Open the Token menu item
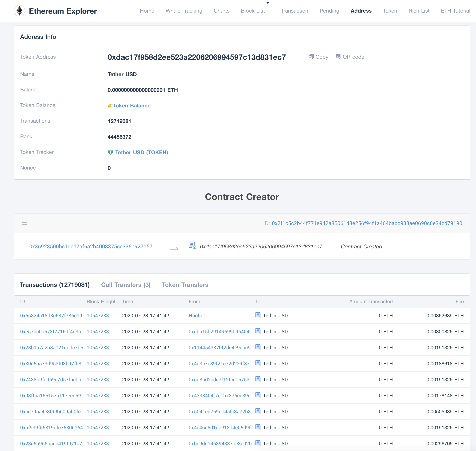This screenshot has height=451, width=476. tap(390, 11)
